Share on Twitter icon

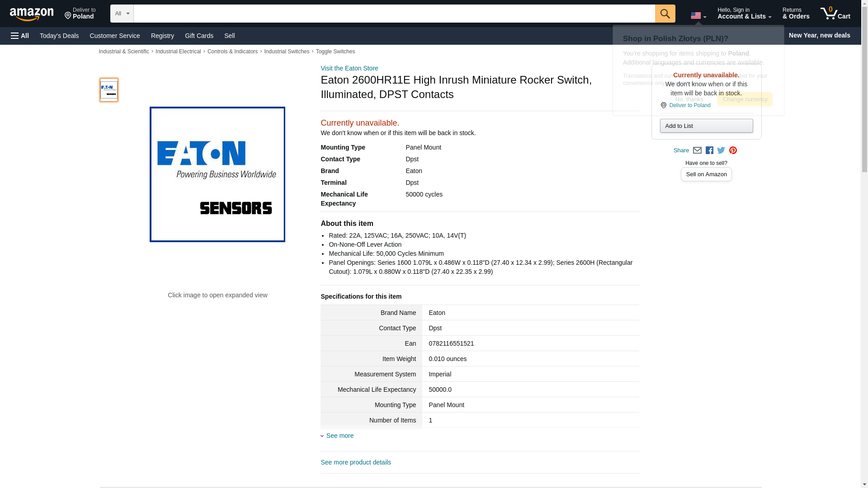coord(721,150)
